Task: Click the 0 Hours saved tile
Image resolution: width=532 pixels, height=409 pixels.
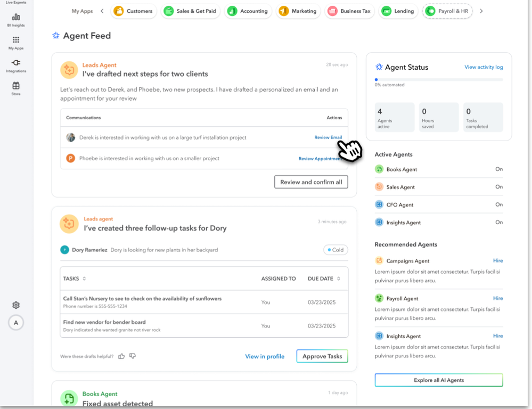Action: click(439, 118)
